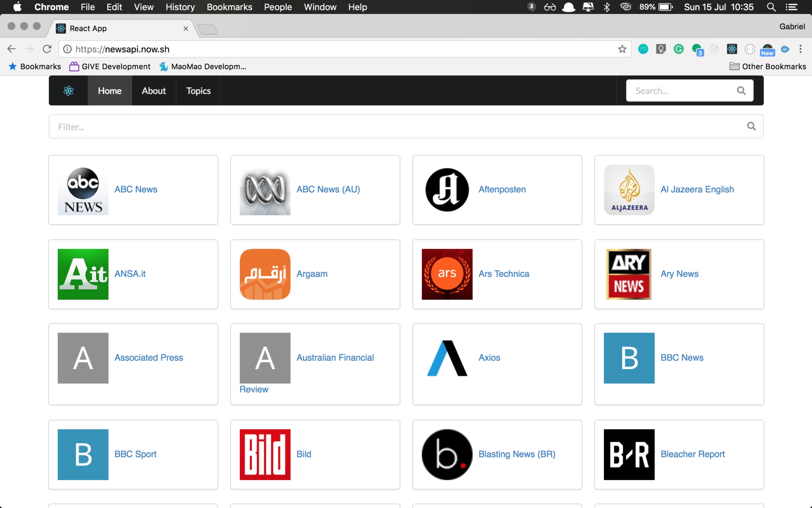The width and height of the screenshot is (812, 508).
Task: Bookmark page with the star icon
Action: tap(622, 49)
